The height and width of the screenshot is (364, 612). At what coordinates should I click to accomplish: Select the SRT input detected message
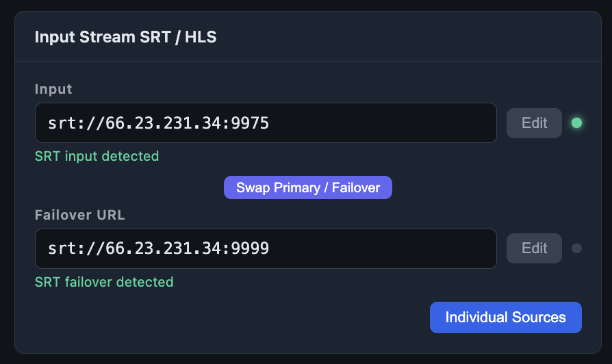97,156
